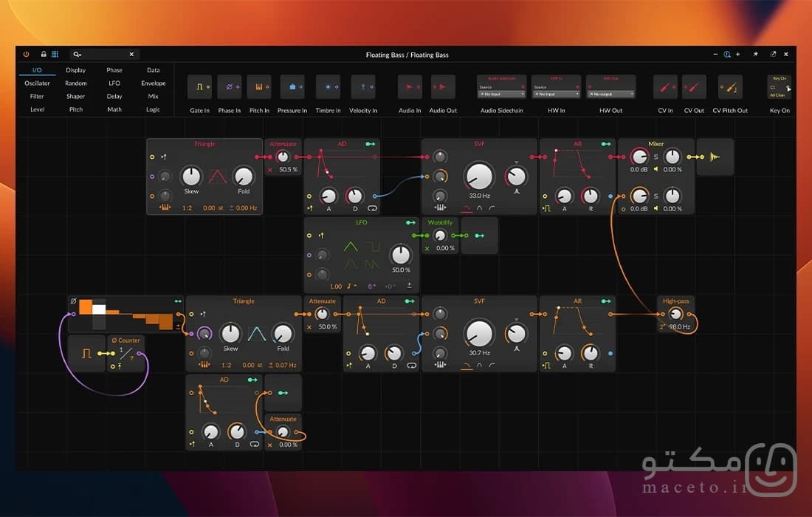
Task: Mute second Mixer channel speaker icon
Action: click(656, 208)
